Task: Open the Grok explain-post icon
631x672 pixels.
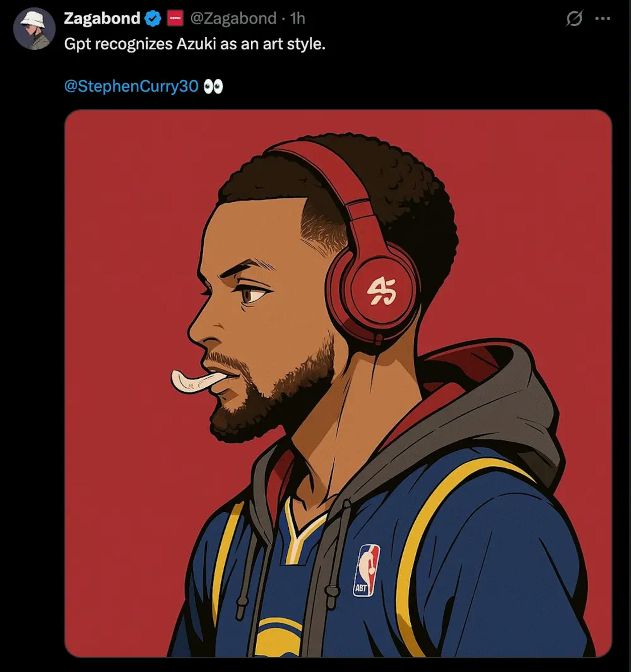Action: [x=574, y=18]
